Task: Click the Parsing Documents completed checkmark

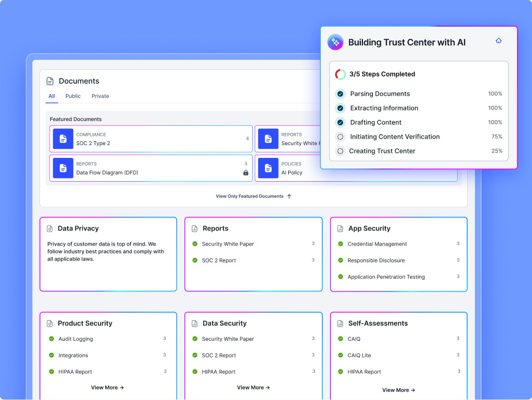Action: pyautogui.click(x=340, y=94)
